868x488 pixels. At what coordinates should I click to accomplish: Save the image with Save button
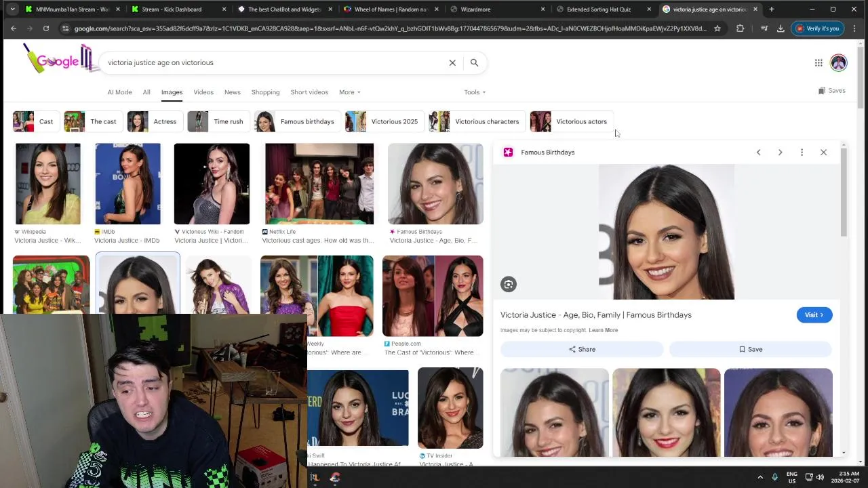pyautogui.click(x=750, y=349)
